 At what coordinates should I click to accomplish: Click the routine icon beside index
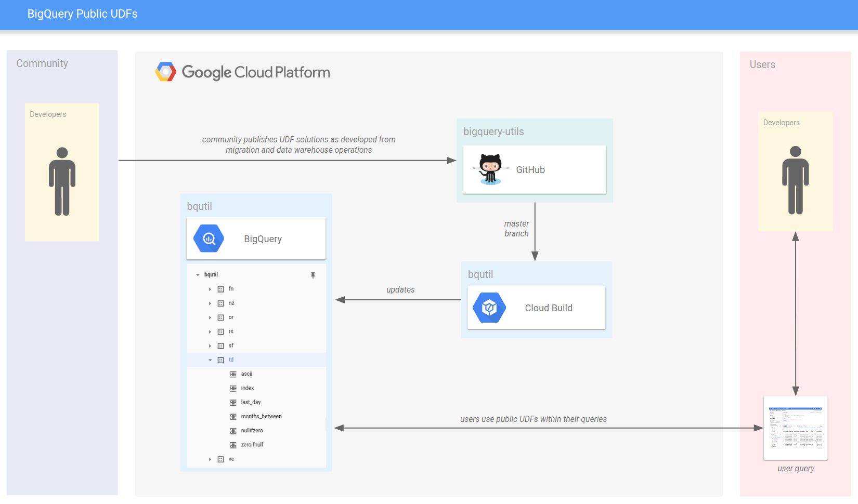(233, 388)
